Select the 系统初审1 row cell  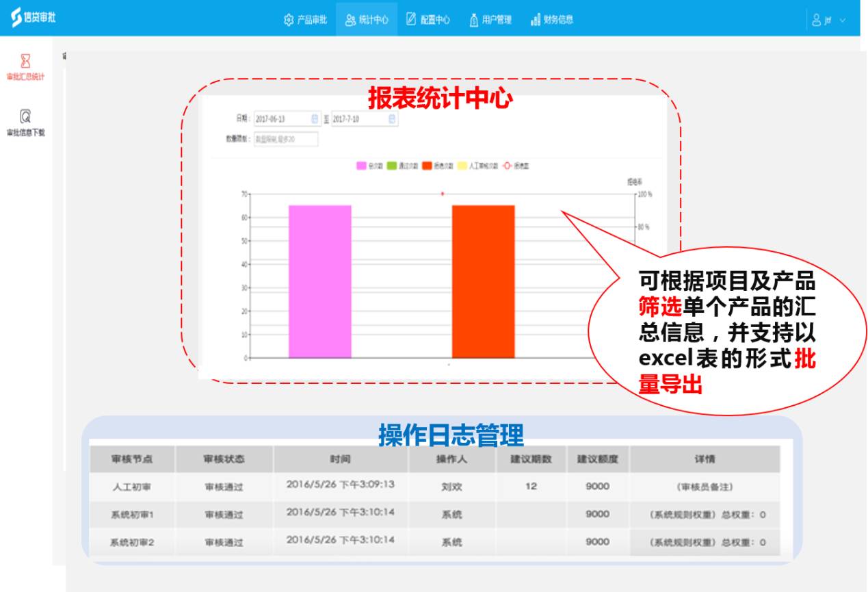[x=132, y=515]
